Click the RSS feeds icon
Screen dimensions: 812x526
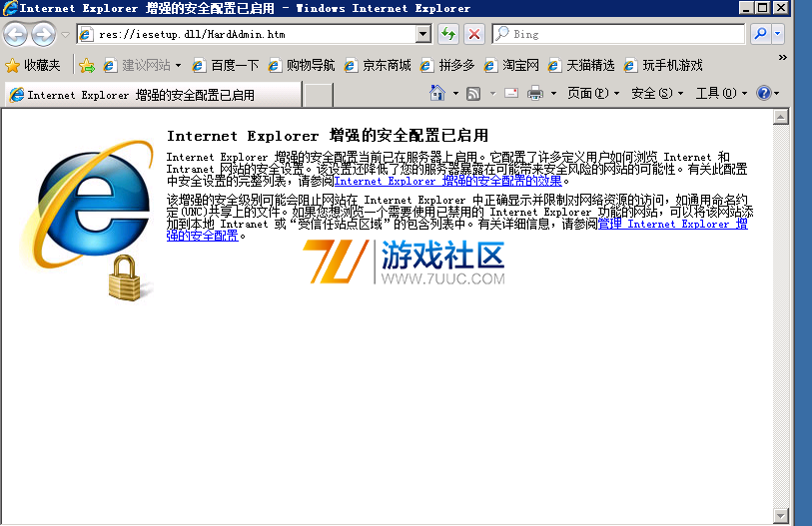tap(473, 94)
